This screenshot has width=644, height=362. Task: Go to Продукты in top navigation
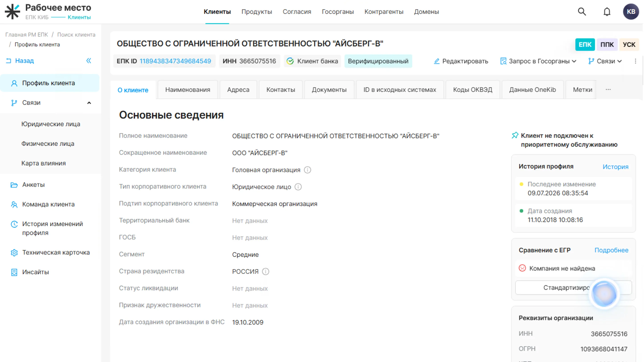(x=256, y=12)
